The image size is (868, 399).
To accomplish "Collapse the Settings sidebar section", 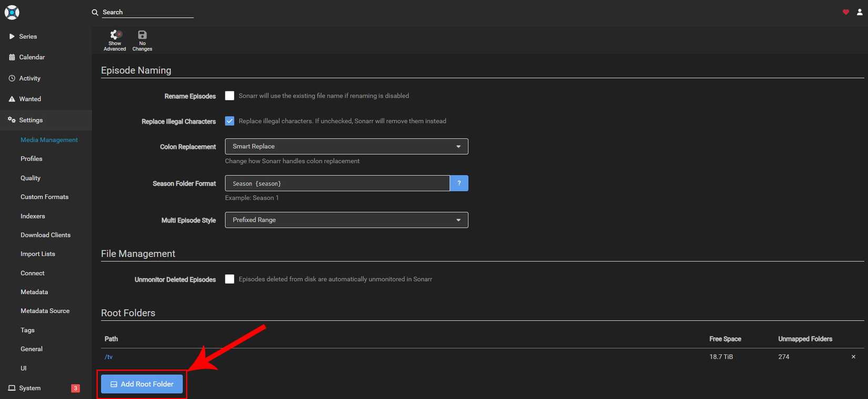I will point(31,120).
